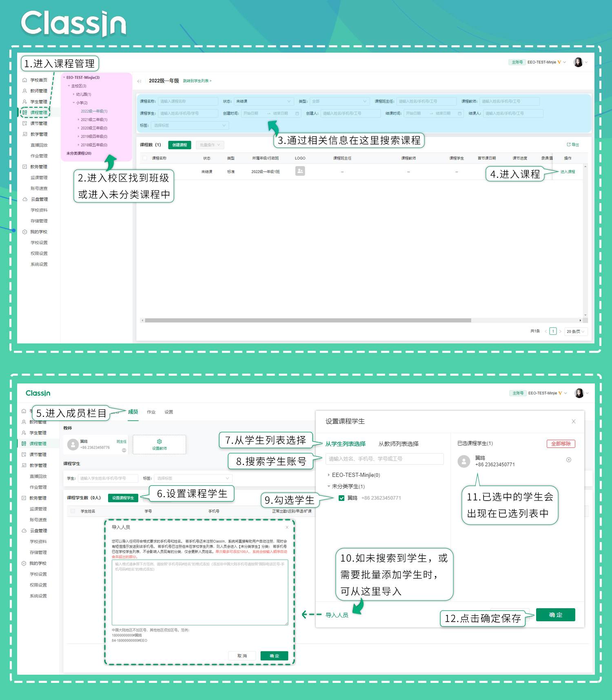Click the course LOGO placeholder in the 2022级一年级1班 row
Screen dimensions: 612x700
click(300, 171)
